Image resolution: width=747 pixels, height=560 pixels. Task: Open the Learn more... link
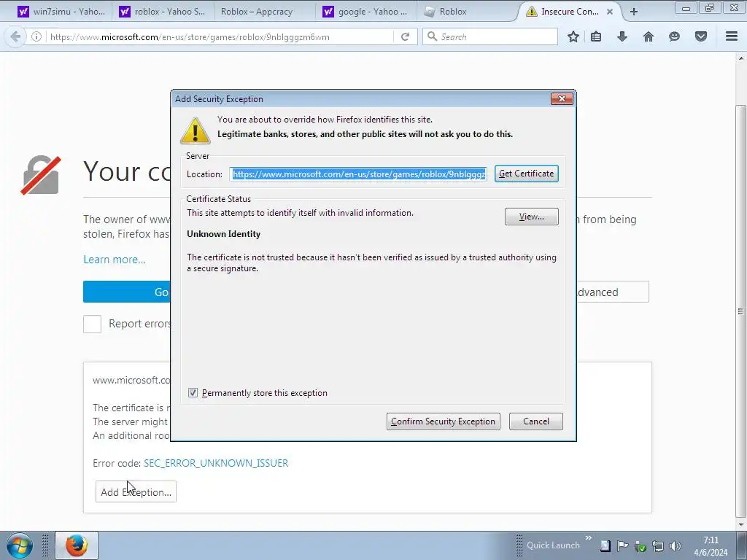tap(115, 260)
